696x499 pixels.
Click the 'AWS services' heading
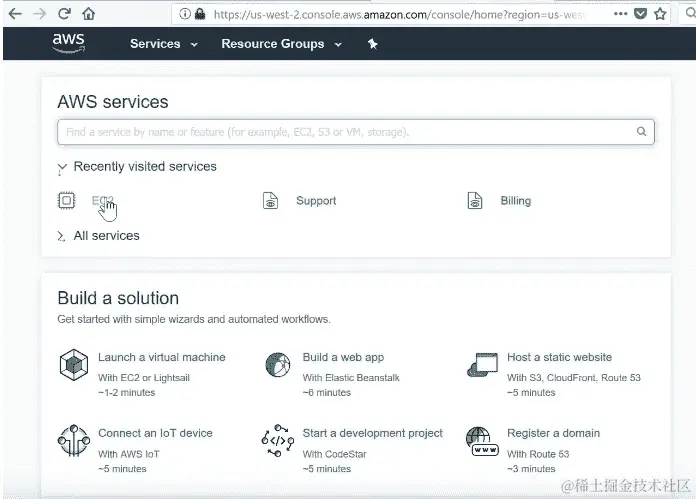(x=113, y=102)
